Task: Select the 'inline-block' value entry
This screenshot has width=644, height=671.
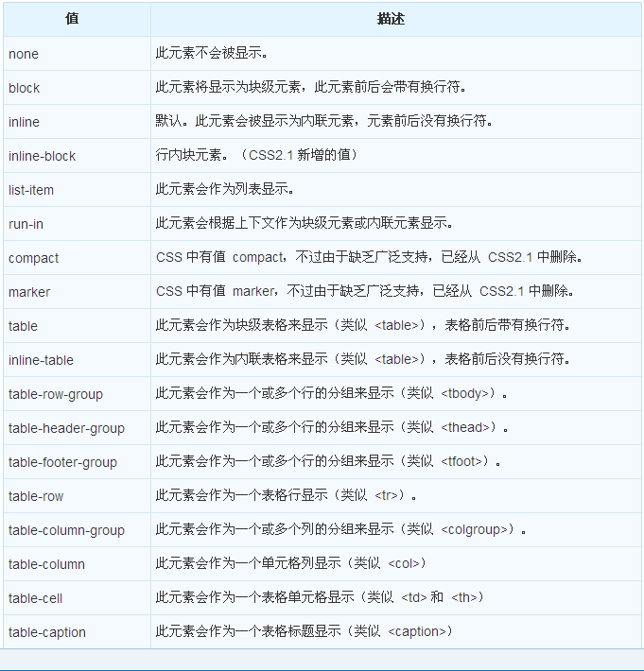Action: (x=43, y=156)
